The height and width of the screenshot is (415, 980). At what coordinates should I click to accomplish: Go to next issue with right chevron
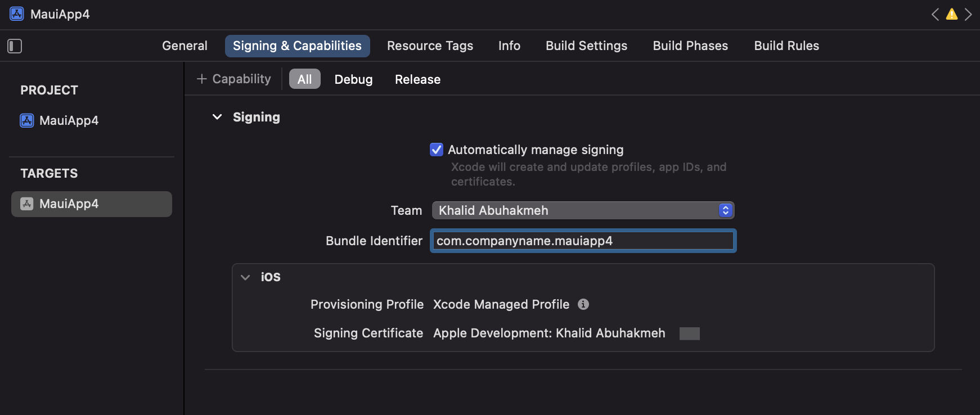pyautogui.click(x=968, y=14)
